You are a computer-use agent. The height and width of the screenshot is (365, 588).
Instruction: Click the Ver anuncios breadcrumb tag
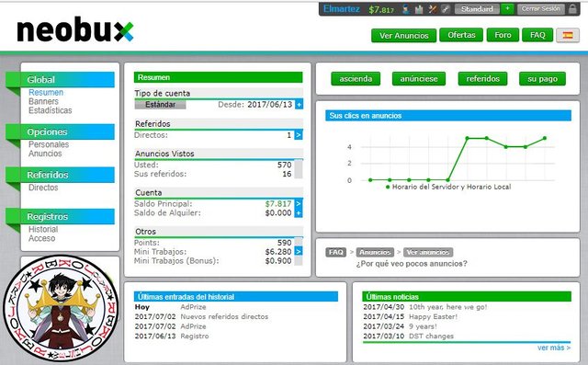428,252
